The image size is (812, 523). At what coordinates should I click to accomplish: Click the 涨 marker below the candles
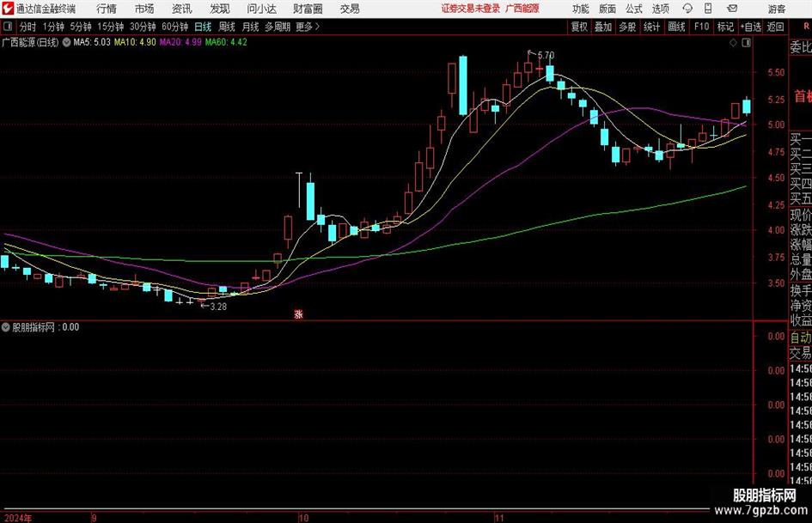[x=298, y=313]
